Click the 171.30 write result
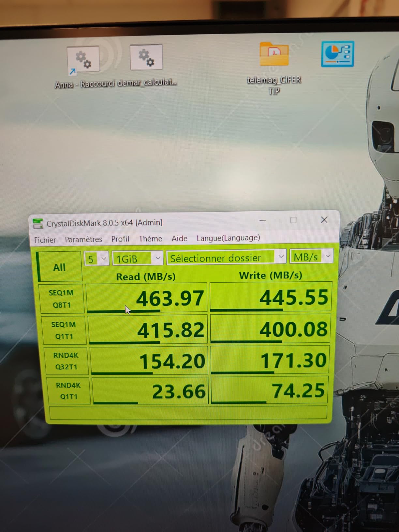The height and width of the screenshot is (532, 399). click(x=270, y=360)
